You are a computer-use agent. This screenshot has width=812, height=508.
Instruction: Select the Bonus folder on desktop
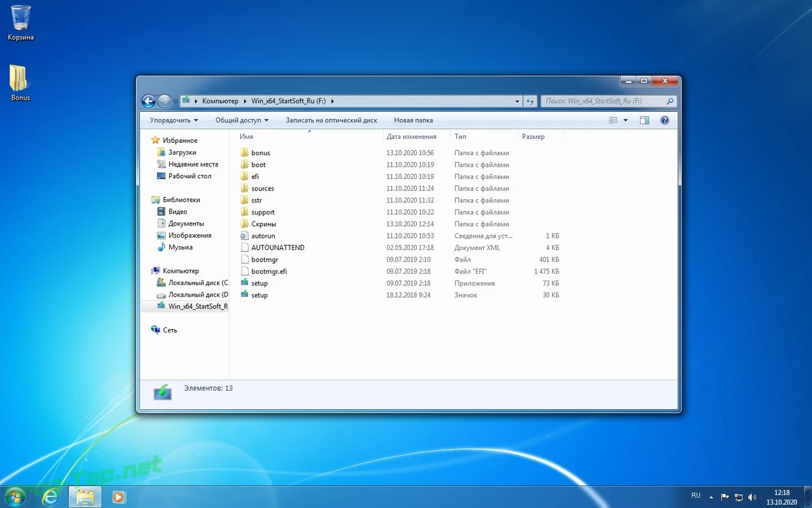coord(20,82)
